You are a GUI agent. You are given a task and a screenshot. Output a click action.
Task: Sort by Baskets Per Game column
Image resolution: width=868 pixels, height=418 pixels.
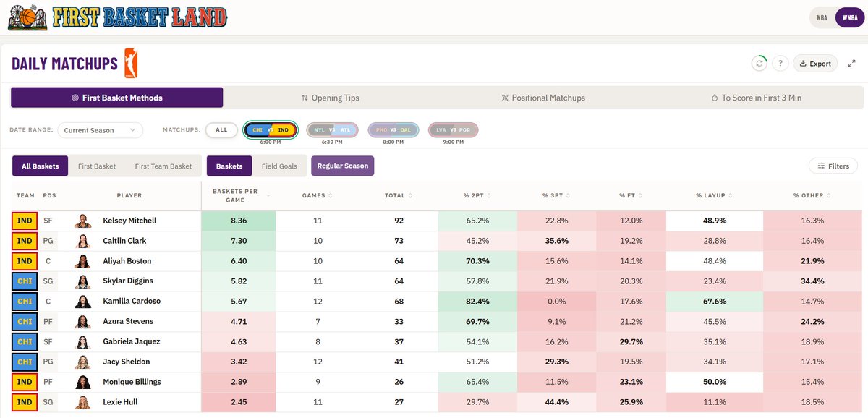pos(238,195)
